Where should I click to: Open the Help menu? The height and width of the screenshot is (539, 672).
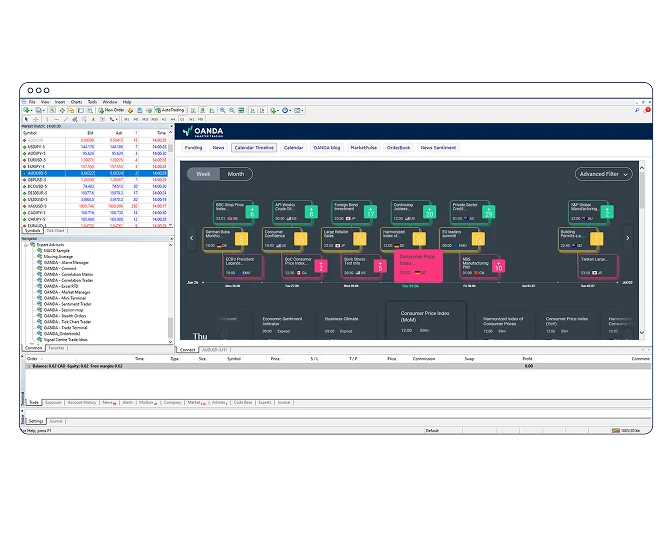tap(127, 102)
